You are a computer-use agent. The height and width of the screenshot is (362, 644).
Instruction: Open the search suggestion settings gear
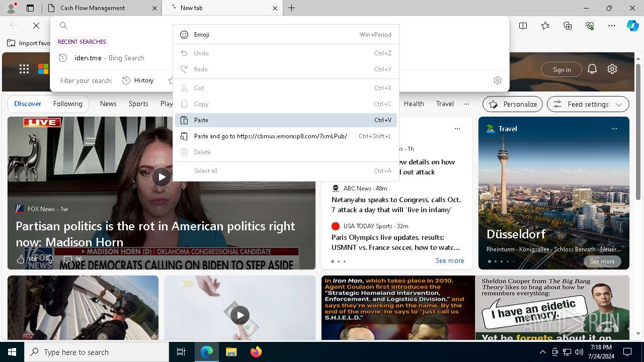(498, 80)
